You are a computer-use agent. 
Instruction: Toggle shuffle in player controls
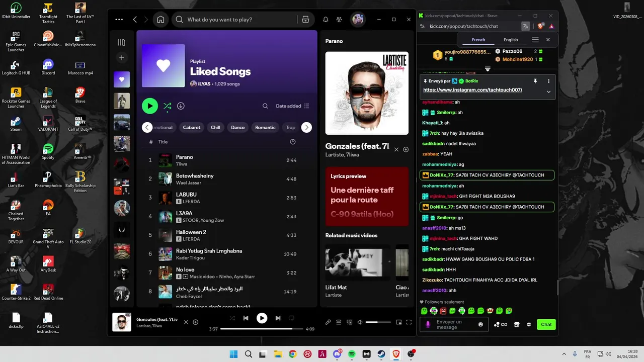pos(232,318)
